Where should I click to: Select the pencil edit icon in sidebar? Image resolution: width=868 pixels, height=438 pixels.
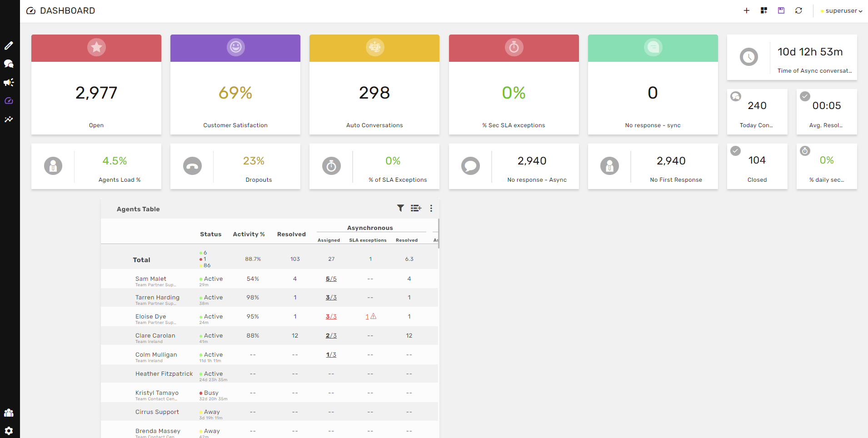9,45
